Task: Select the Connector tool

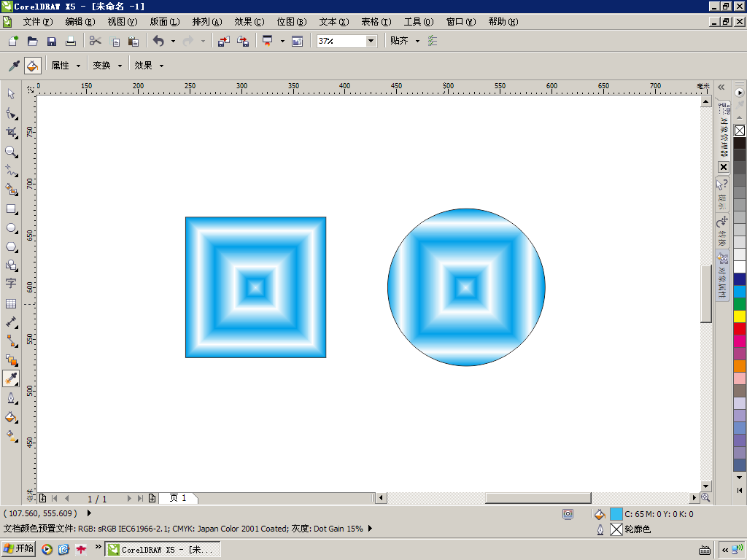Action: click(11, 341)
